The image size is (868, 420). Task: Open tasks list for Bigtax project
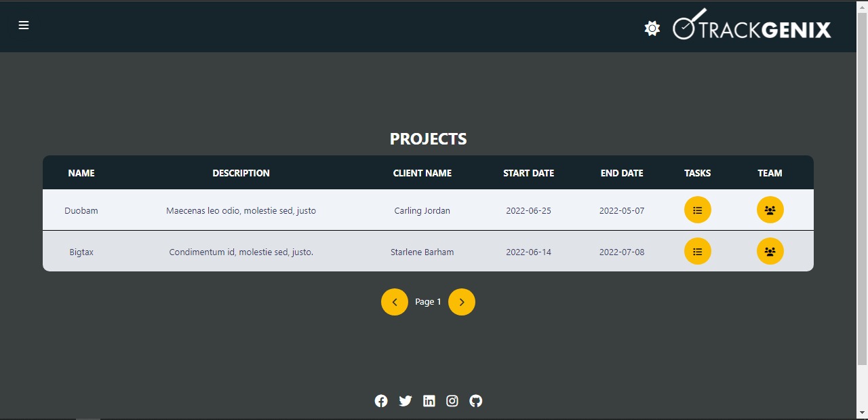[697, 252]
